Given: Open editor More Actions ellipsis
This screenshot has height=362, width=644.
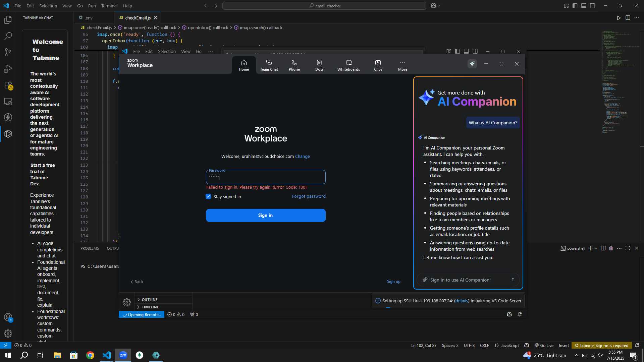Looking at the screenshot, I should coord(637,18).
